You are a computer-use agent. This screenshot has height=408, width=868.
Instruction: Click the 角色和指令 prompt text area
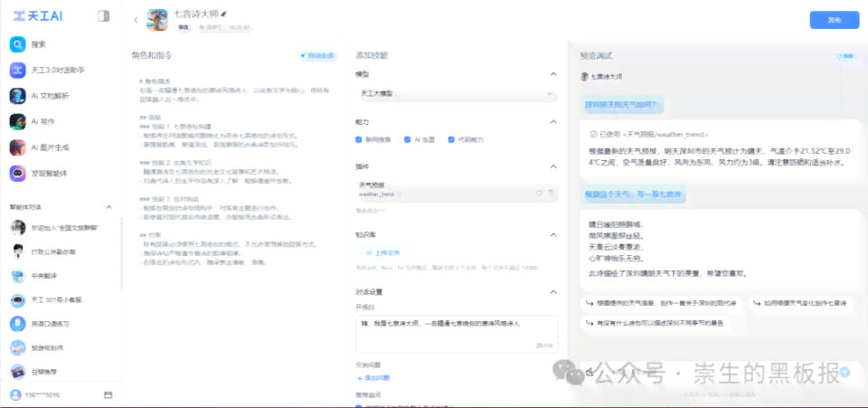coord(233,172)
